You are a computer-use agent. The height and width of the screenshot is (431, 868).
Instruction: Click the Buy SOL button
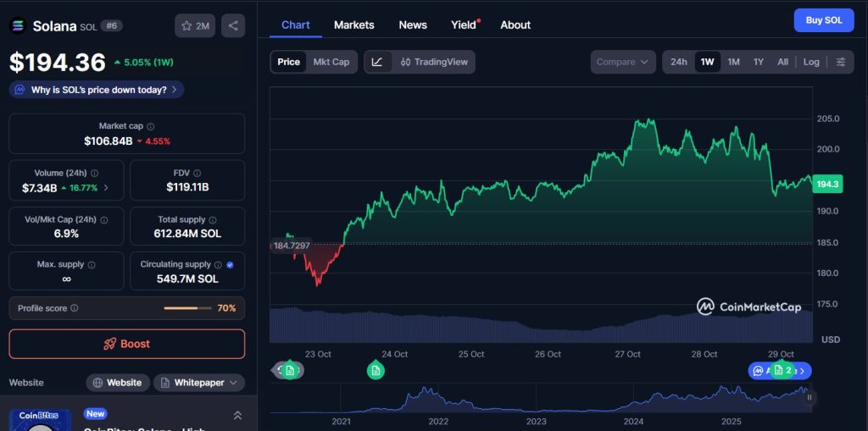click(823, 20)
